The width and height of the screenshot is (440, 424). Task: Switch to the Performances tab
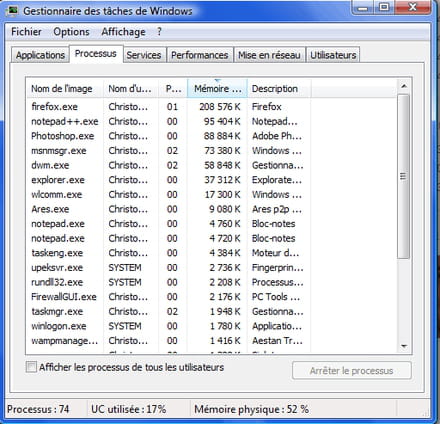point(200,55)
